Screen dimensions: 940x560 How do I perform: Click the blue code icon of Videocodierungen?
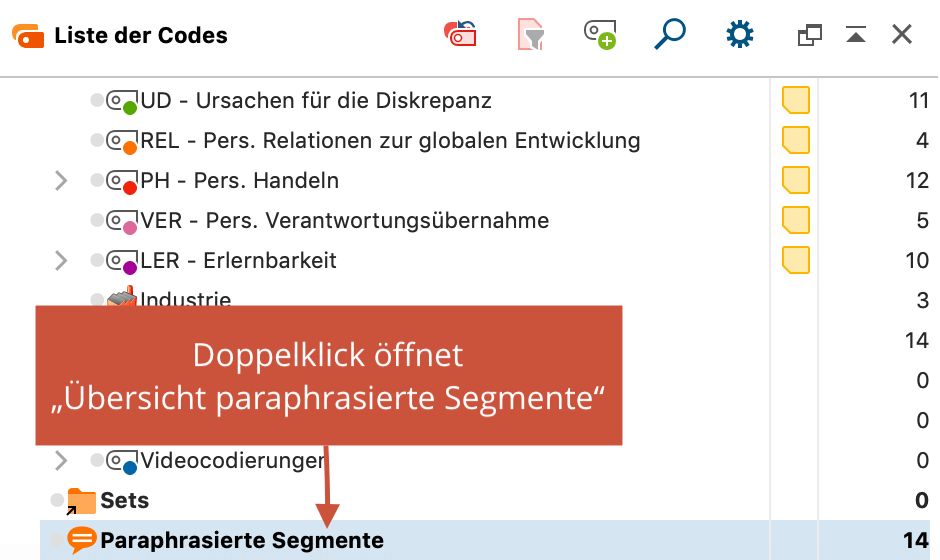tap(122, 462)
